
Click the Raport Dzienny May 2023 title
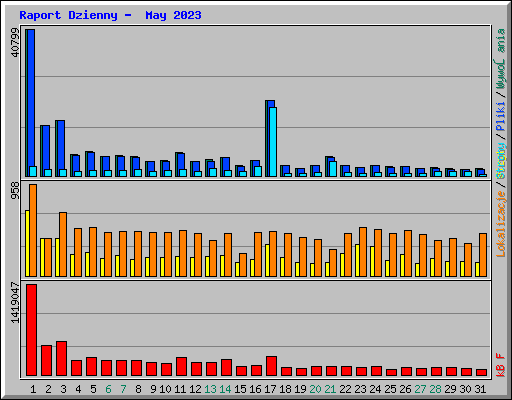click(110, 15)
